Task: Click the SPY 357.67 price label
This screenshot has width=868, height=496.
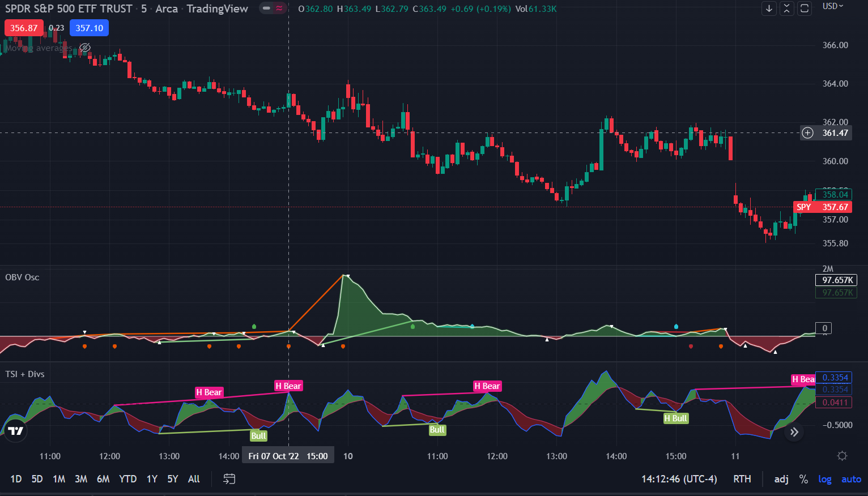Action: [823, 207]
